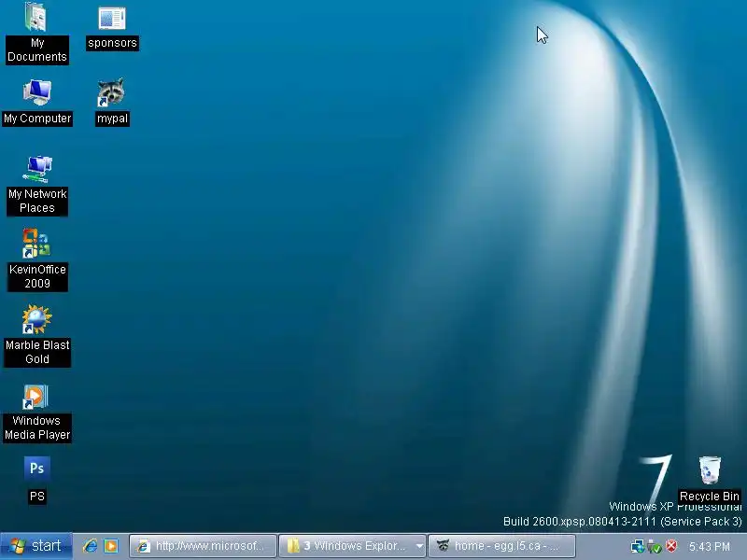Viewport: 747px width, 560px height.
Task: Click the 5:43 PM system clock
Action: coord(710,546)
